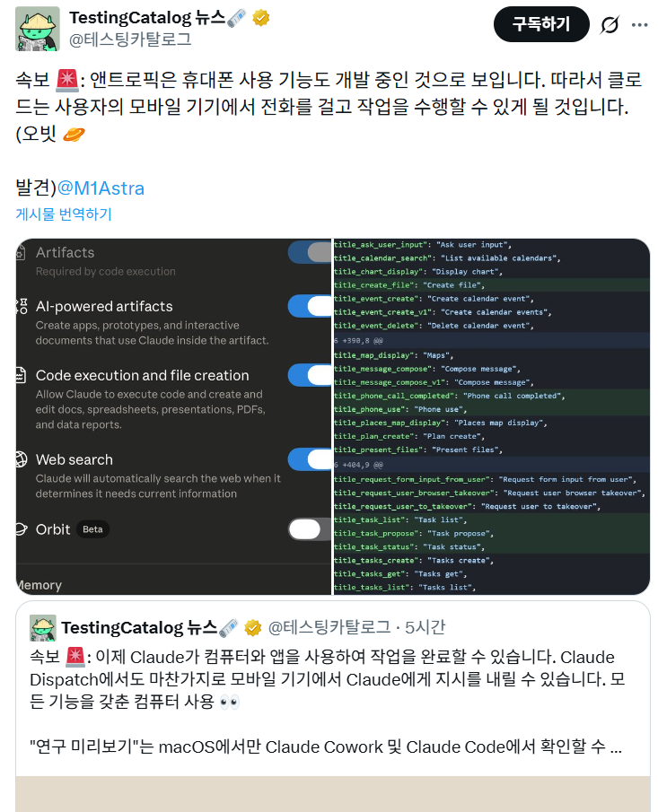This screenshot has height=812, width=658.
Task: Click the Grok slashed-circle icon
Action: tap(610, 24)
